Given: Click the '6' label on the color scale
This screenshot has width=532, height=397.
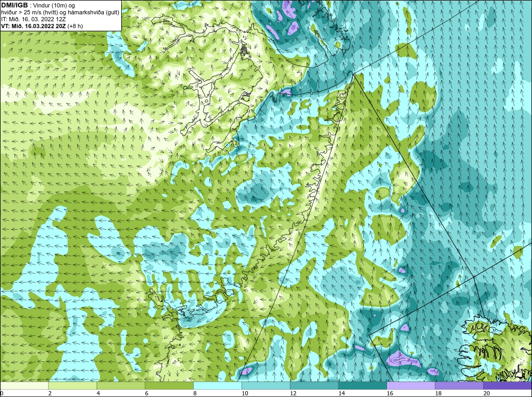Looking at the screenshot, I should tap(147, 393).
